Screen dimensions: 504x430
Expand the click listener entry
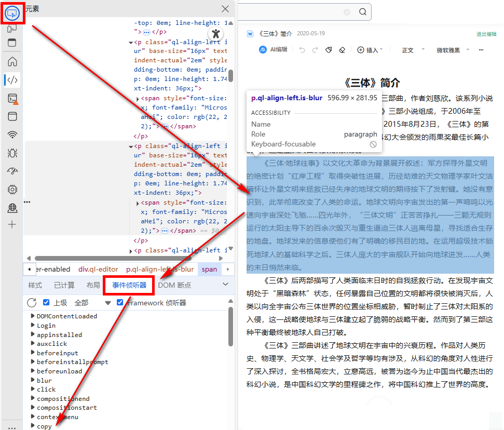33,389
